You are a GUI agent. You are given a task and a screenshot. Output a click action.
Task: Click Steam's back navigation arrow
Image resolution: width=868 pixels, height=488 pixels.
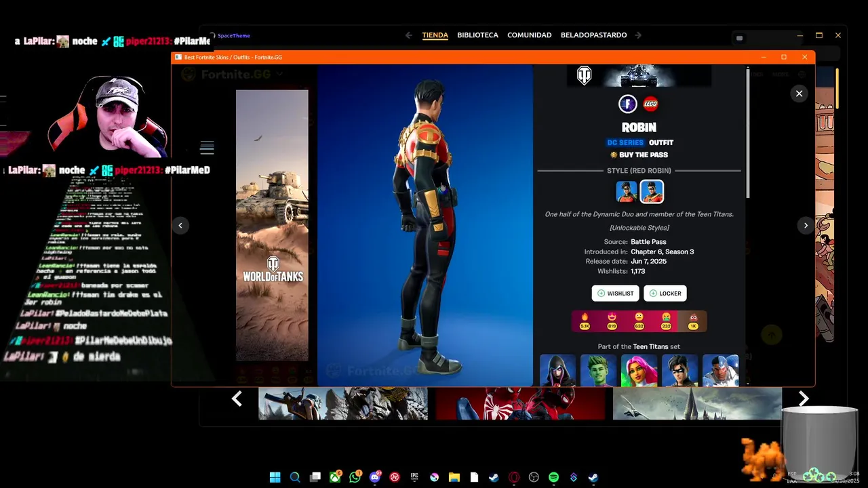pyautogui.click(x=408, y=35)
